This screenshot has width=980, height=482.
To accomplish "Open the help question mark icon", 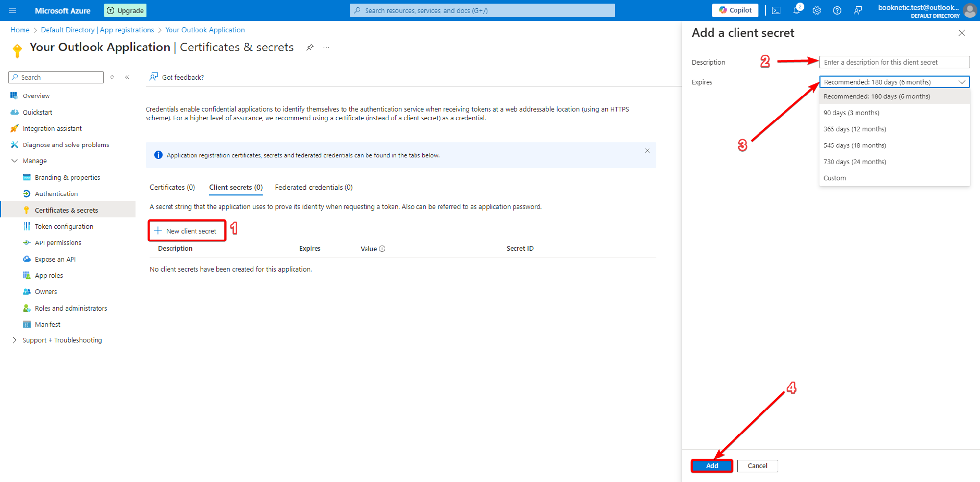I will pos(837,10).
